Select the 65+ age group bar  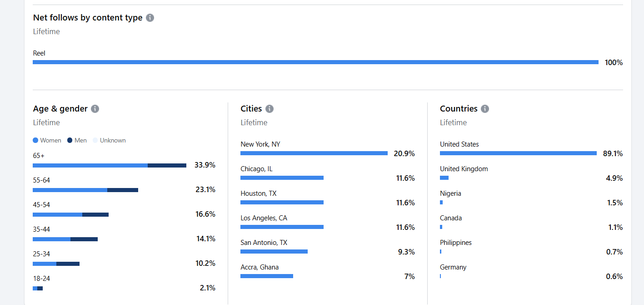coord(109,165)
